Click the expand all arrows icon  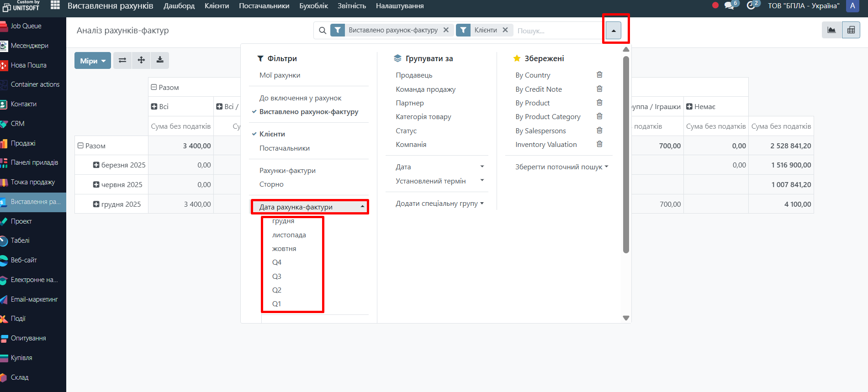(141, 60)
